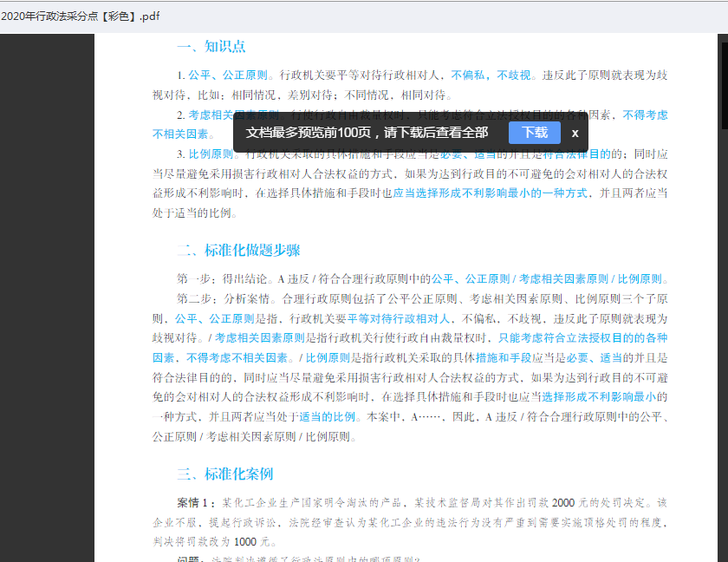Click the bold label 案情 1
The height and width of the screenshot is (562, 728).
[x=192, y=502]
